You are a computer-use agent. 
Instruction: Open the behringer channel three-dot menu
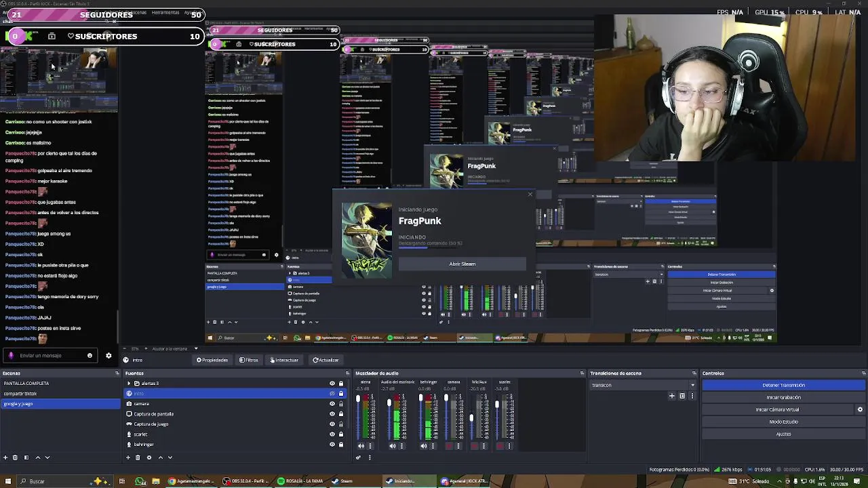tap(433, 446)
